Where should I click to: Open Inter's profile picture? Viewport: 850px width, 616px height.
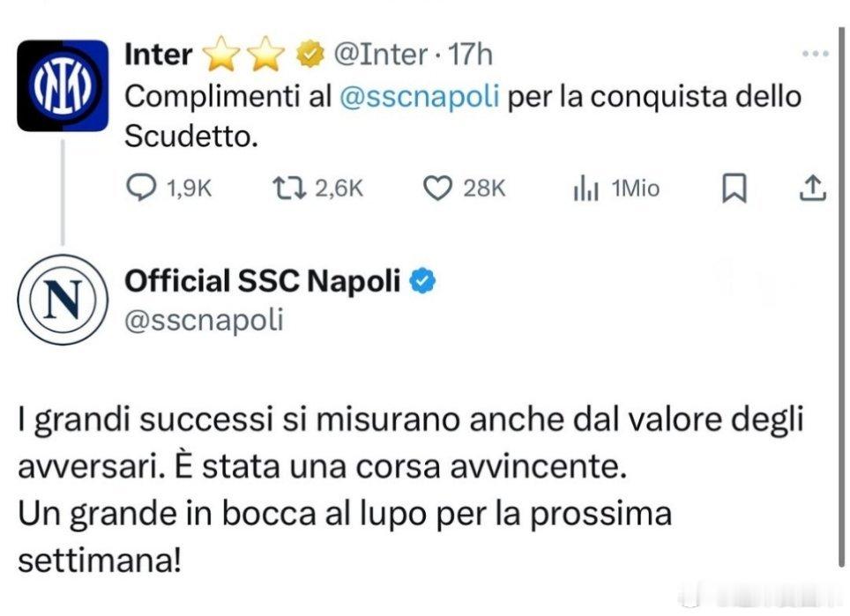[63, 85]
